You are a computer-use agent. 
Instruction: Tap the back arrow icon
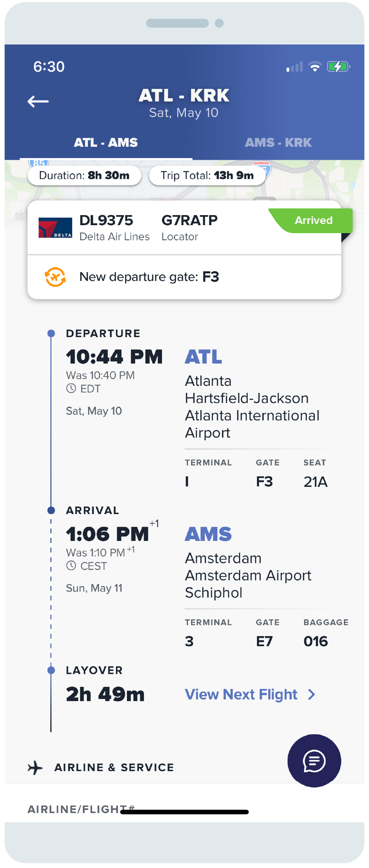[x=38, y=101]
